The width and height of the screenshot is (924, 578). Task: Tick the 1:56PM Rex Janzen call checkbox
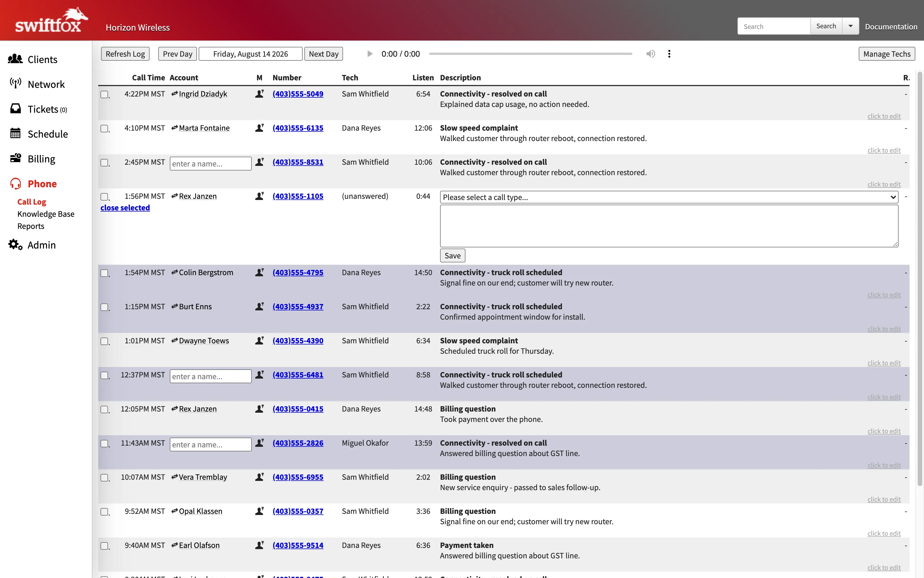[104, 197]
